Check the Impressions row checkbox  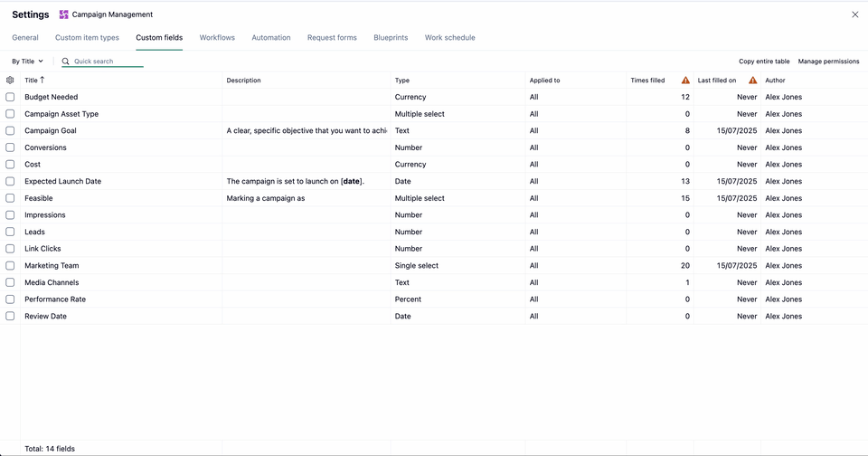10,215
